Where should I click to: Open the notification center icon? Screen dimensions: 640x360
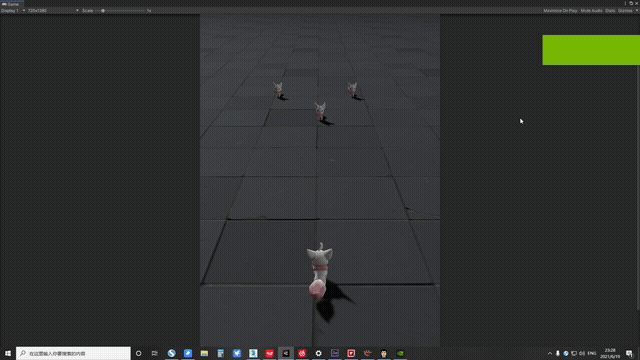tap(629, 353)
